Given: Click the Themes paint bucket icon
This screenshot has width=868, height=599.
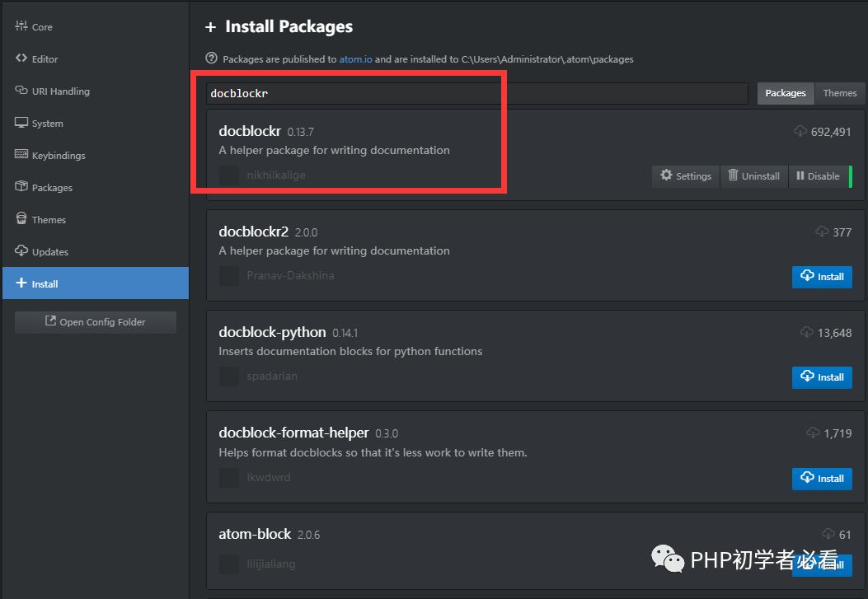Looking at the screenshot, I should (x=21, y=219).
